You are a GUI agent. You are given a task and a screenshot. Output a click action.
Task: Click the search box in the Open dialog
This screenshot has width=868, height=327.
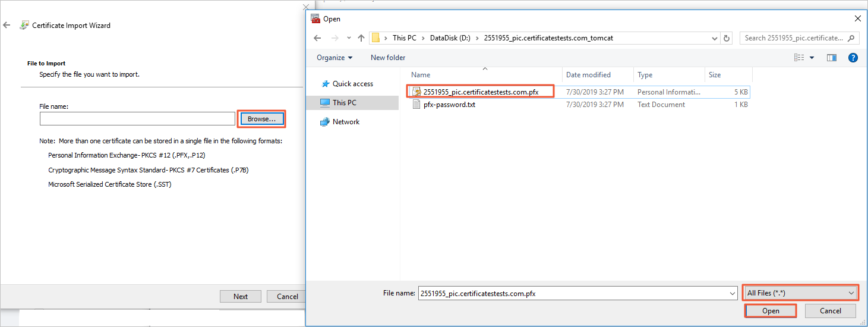(799, 38)
